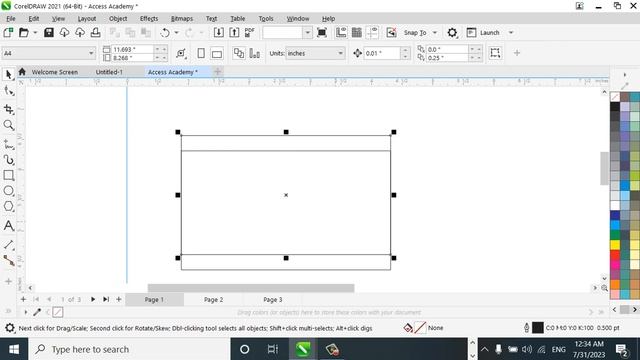Click the Full-screen preview icon
This screenshot has height=360, width=640.
click(322, 33)
